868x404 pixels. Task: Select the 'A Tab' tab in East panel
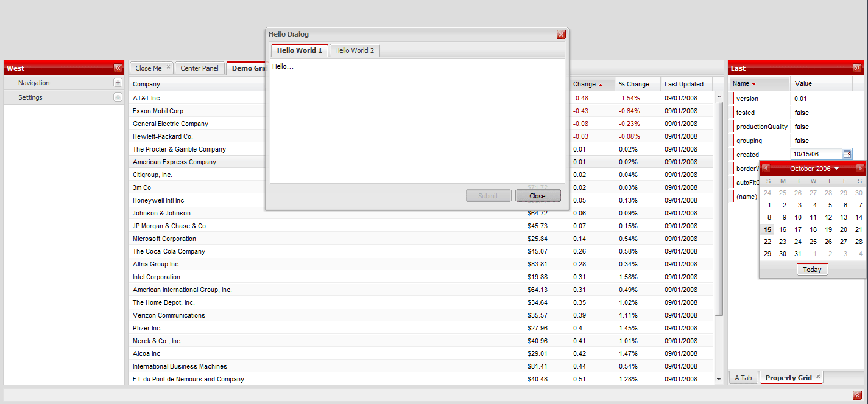click(x=743, y=378)
